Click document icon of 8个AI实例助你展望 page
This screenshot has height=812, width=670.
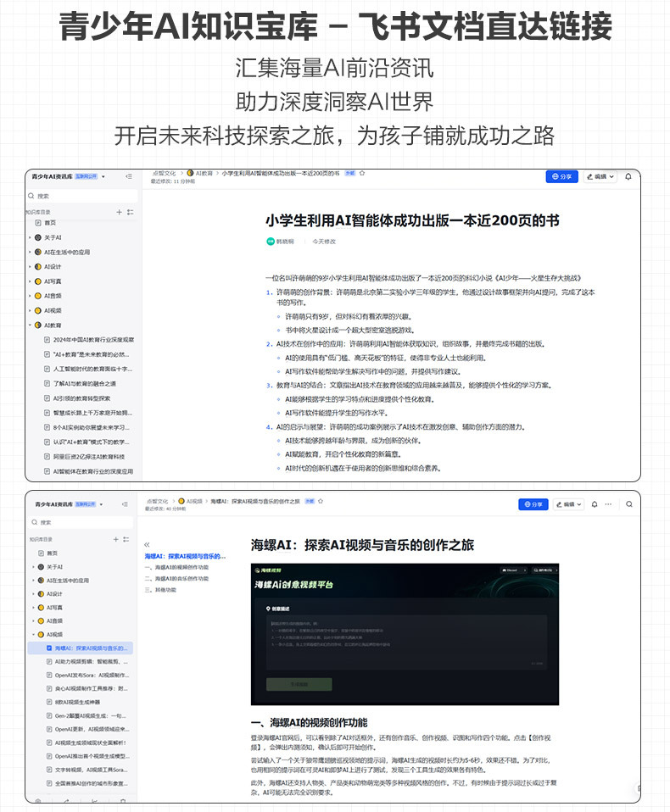[47, 427]
